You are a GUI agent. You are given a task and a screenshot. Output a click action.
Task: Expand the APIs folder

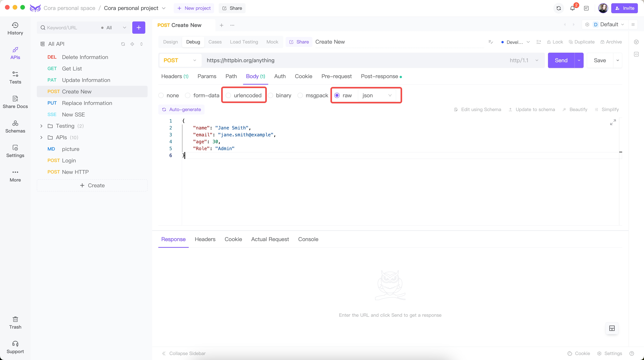point(42,137)
